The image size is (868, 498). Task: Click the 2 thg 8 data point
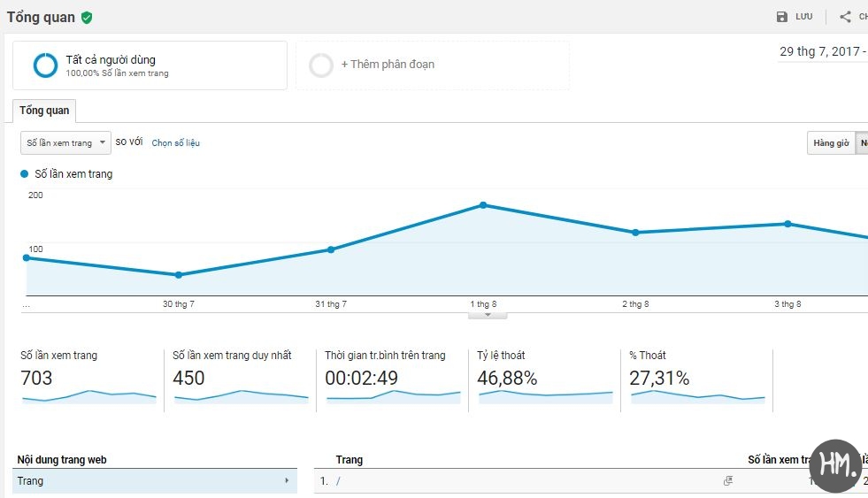[635, 233]
